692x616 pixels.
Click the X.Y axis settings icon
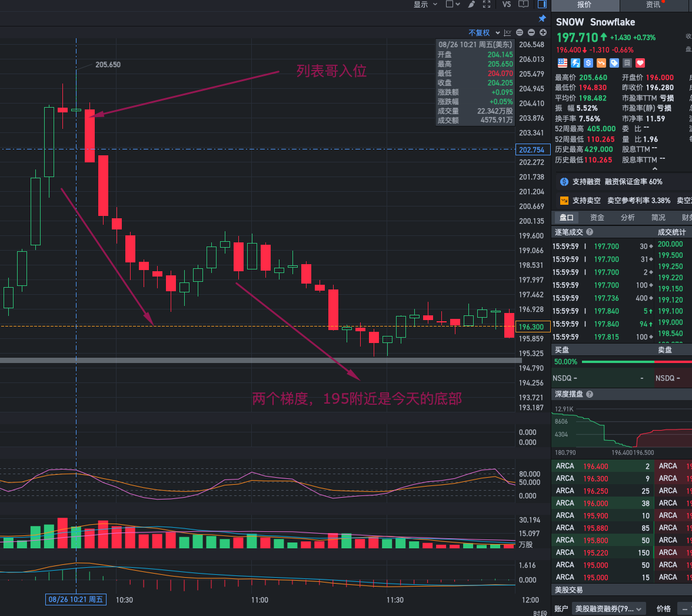pos(507,33)
